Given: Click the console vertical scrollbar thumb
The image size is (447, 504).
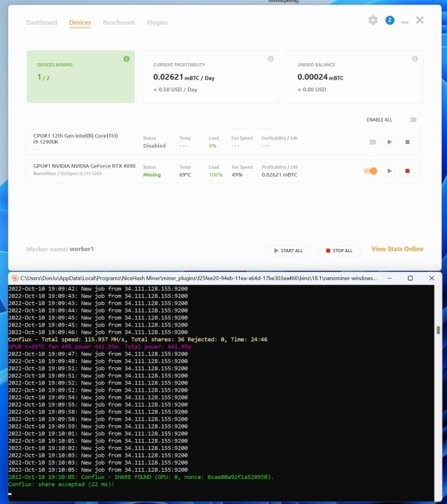Looking at the screenshot, I should tap(438, 330).
